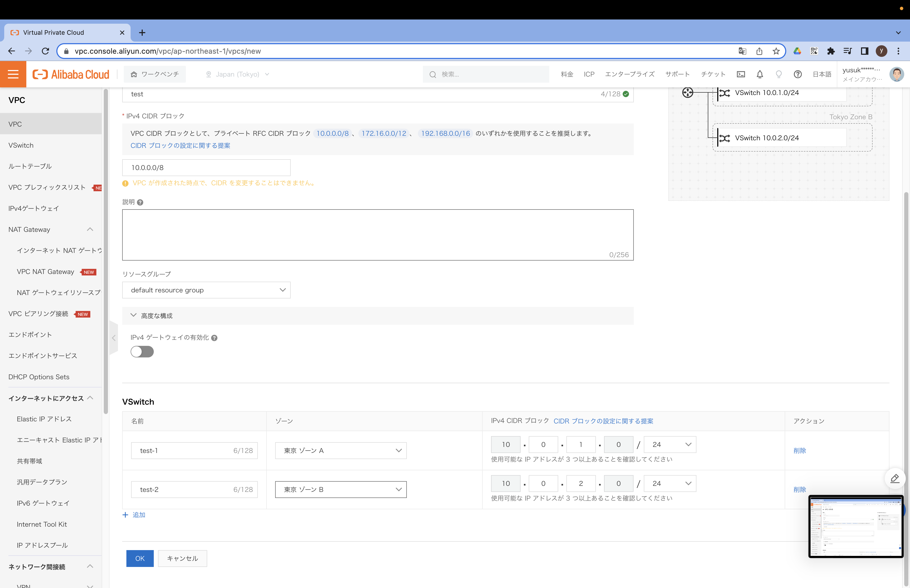The height and width of the screenshot is (588, 910).
Task: Click the floating edit feedback pencil icon
Action: [895, 478]
